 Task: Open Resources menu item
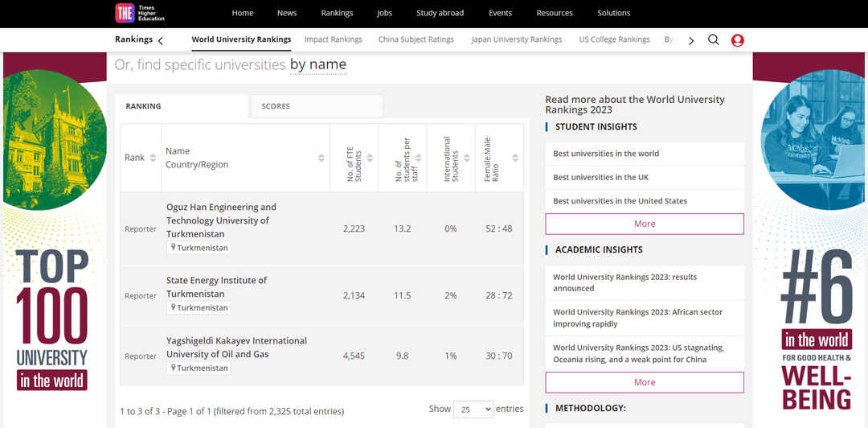[x=555, y=13]
